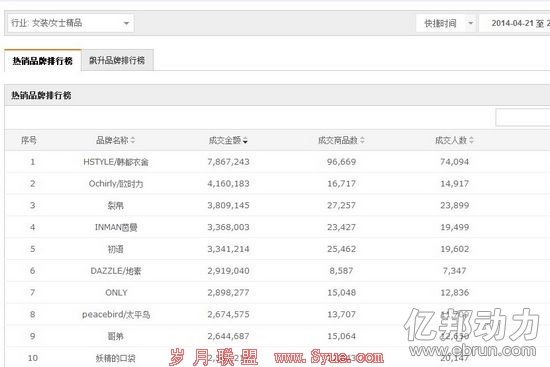Sort by 成交商品数 column header

[x=341, y=140]
